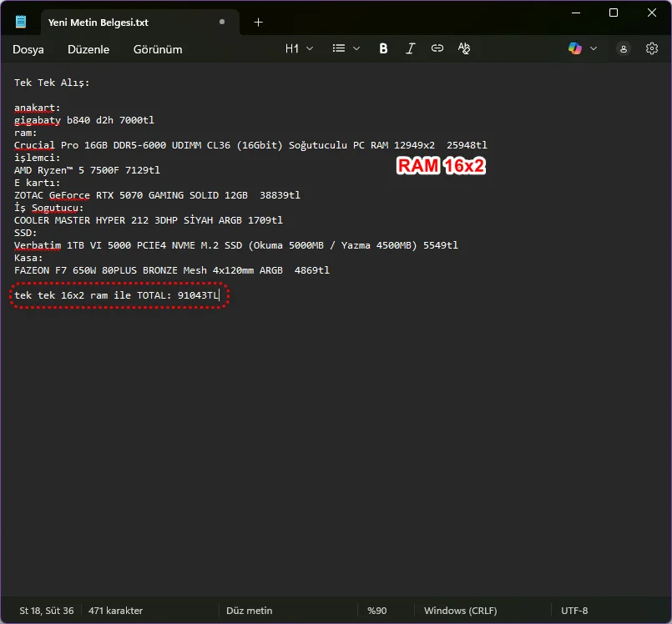The image size is (672, 624).
Task: Open a new tab with the plus button
Action: point(258,23)
